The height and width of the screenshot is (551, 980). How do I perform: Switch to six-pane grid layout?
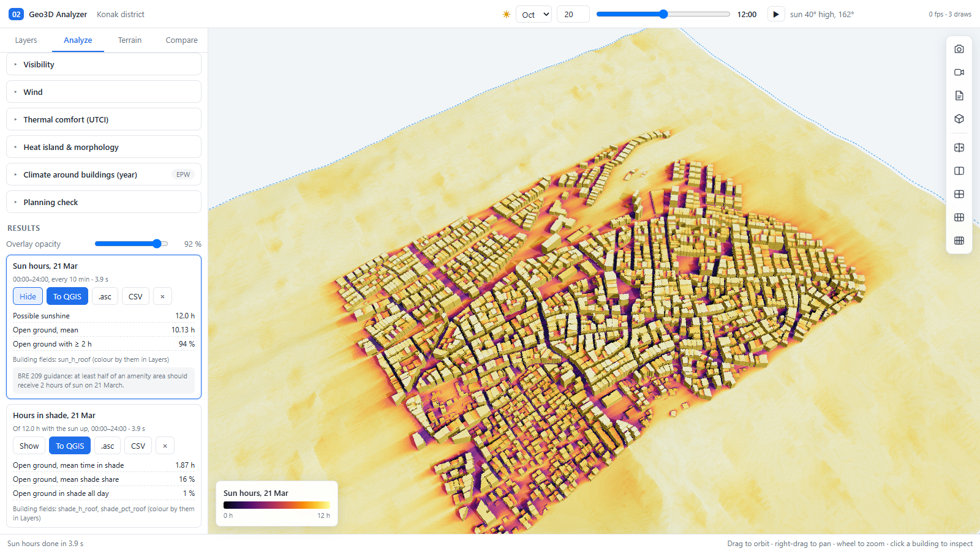pos(959,217)
